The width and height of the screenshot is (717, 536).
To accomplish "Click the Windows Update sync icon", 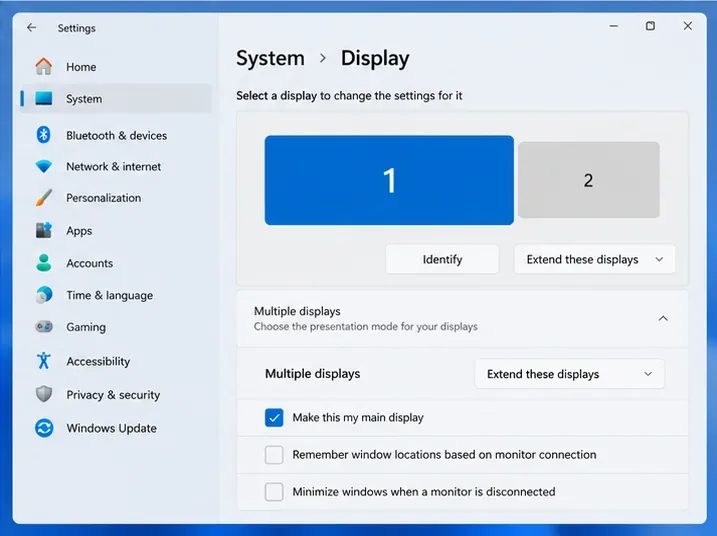I will 44,428.
